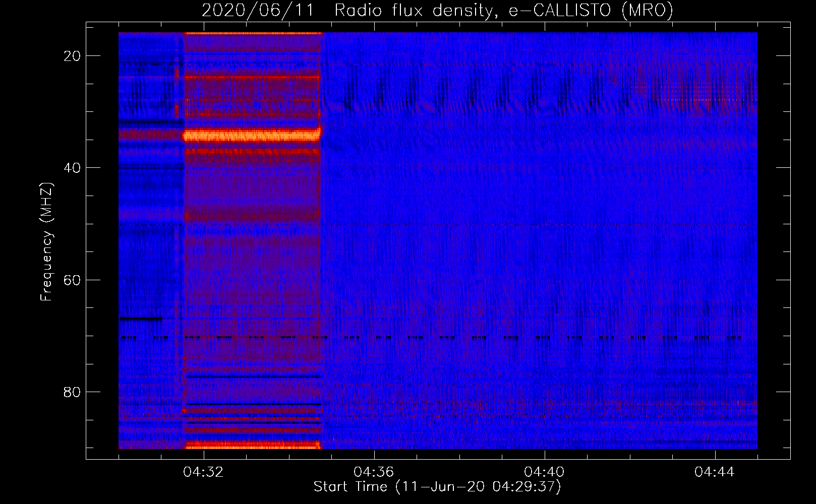Screen dimensions: 816x504
Task: Click the date "2020/06/11" in the title
Action: pos(257,10)
